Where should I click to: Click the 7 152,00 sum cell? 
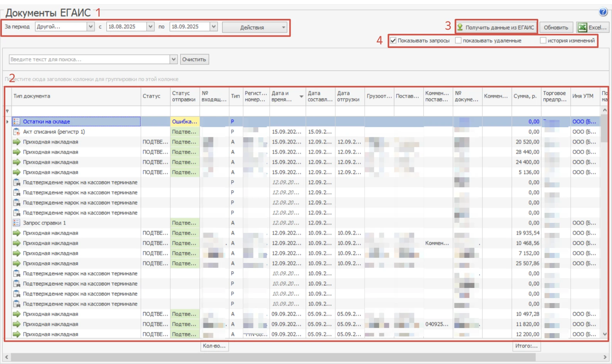tap(526, 253)
